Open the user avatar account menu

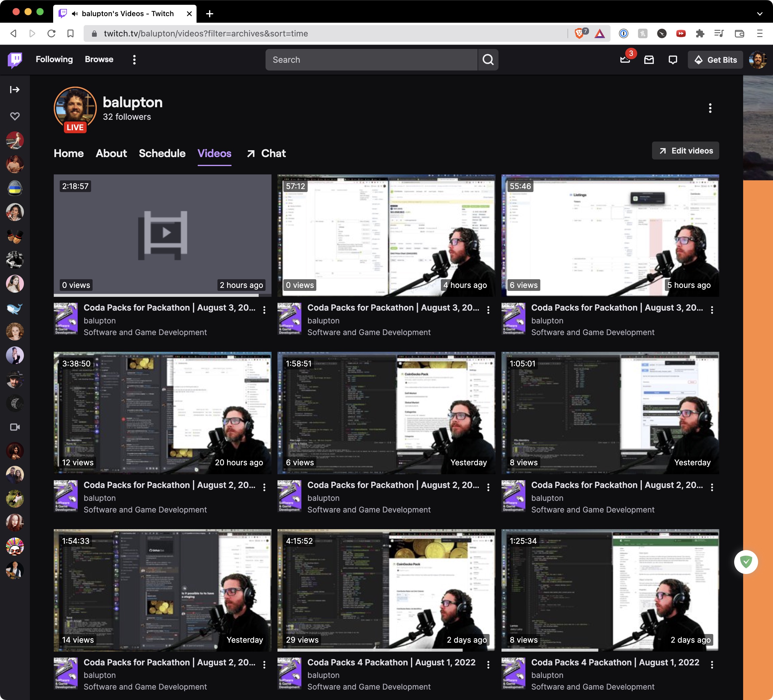tap(757, 60)
